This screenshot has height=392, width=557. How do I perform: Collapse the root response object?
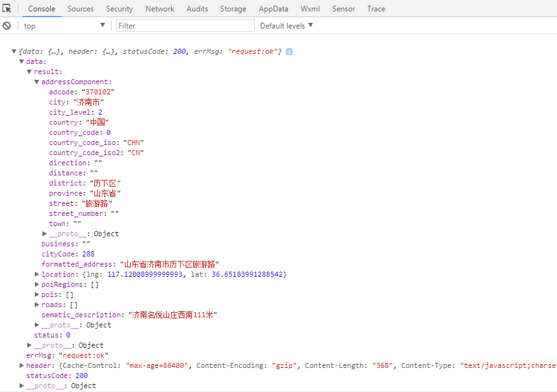(x=14, y=51)
